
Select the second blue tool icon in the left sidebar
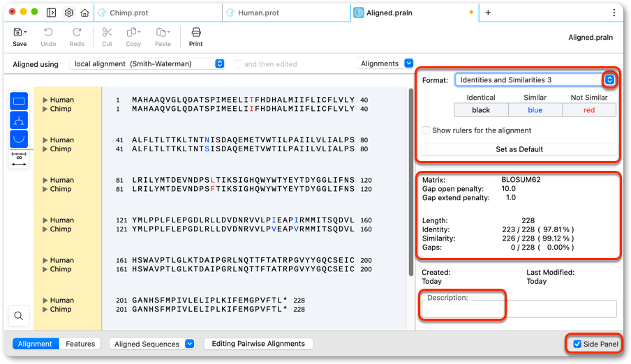point(19,120)
